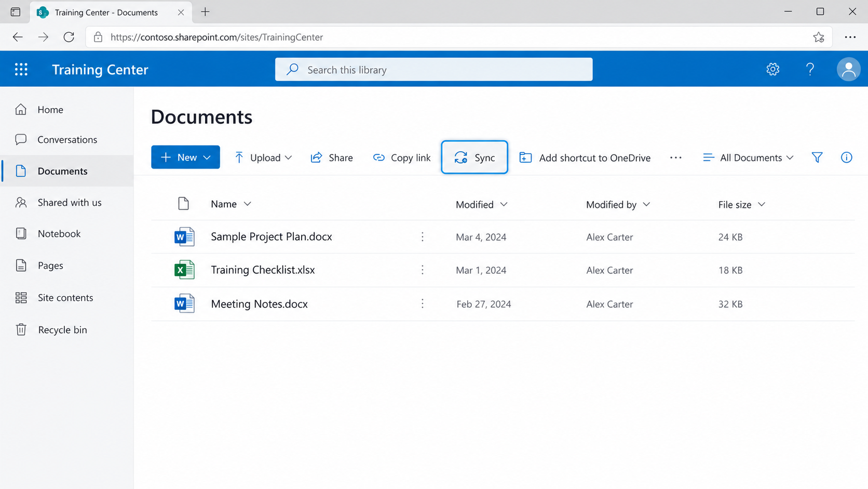This screenshot has height=489, width=868.
Task: Open the Sample Project Plan.docx file
Action: tap(272, 236)
